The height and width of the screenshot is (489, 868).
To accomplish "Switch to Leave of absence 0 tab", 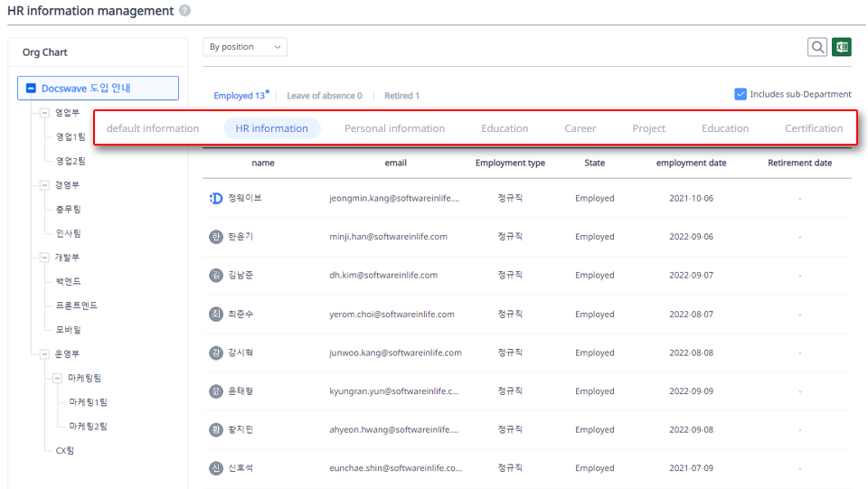I will pyautogui.click(x=325, y=95).
